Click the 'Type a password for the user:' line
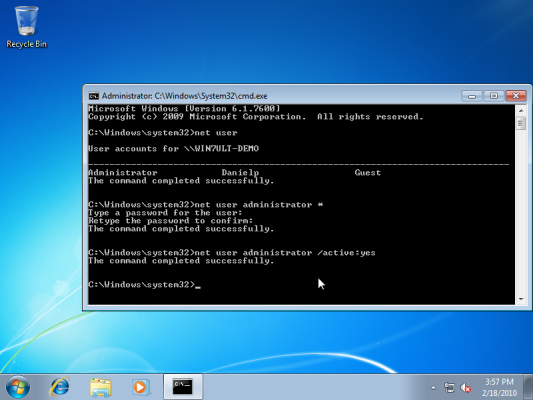533x400 pixels. [165, 213]
